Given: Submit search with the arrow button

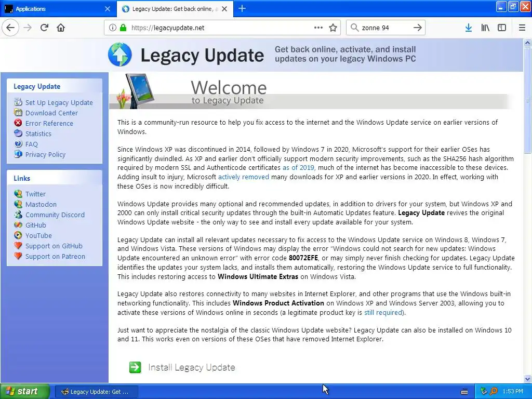Looking at the screenshot, I should (x=418, y=28).
